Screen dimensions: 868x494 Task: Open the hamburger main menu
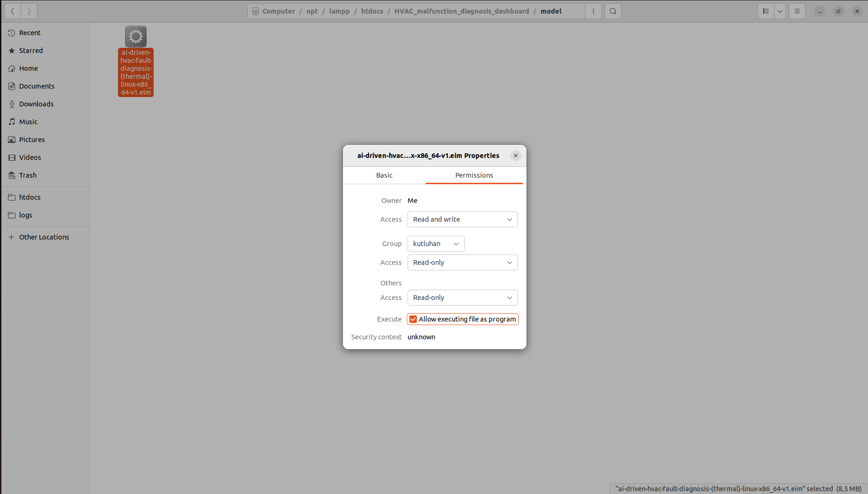tap(797, 11)
